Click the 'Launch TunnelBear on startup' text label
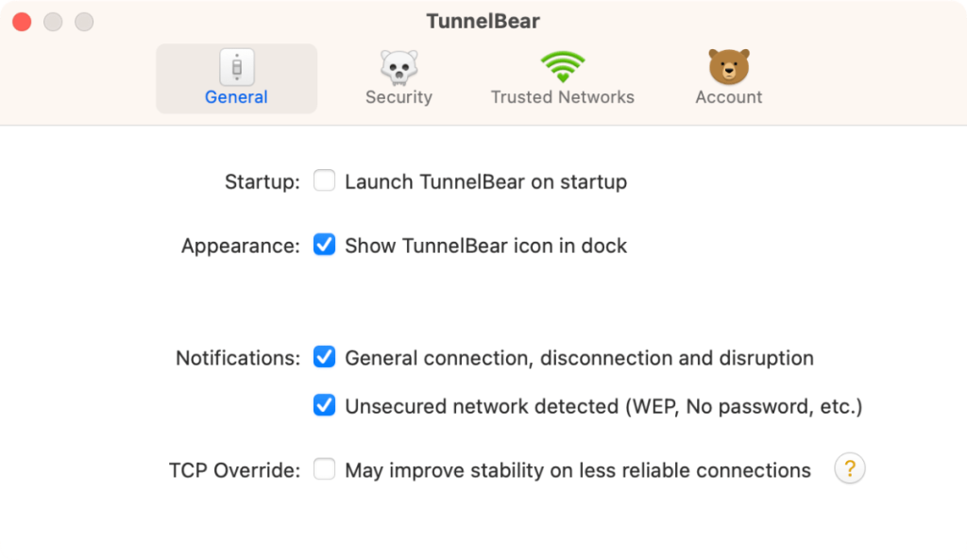 pyautogui.click(x=486, y=182)
